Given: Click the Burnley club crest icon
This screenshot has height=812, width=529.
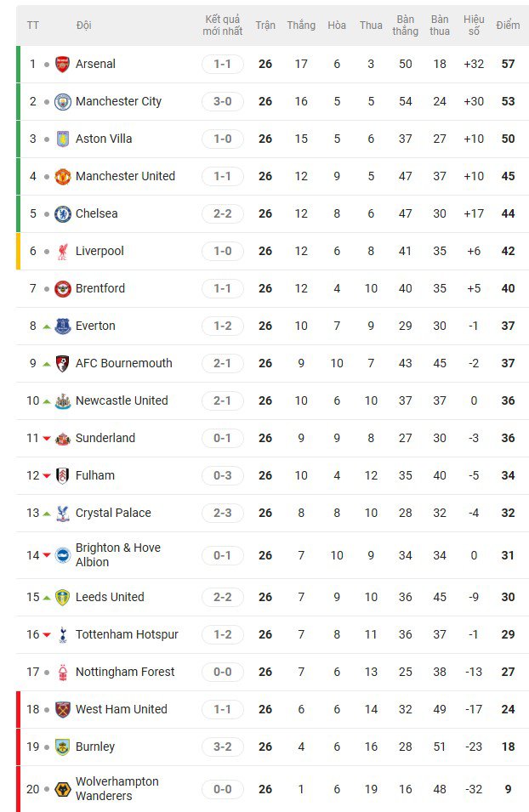Looking at the screenshot, I should [62, 747].
